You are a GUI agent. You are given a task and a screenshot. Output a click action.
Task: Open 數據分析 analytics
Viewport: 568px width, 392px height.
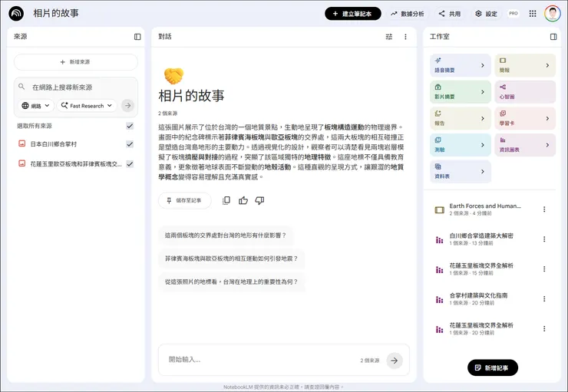click(x=407, y=14)
